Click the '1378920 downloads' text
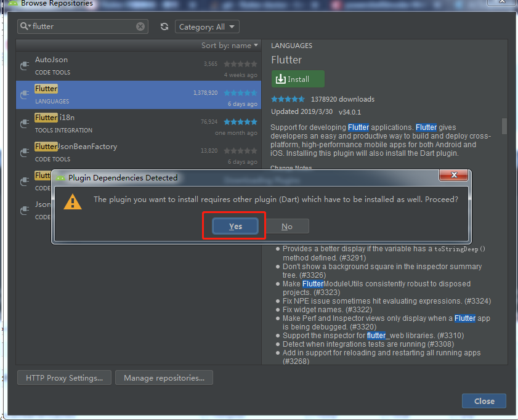Image resolution: width=518 pixels, height=420 pixels. pos(342,99)
